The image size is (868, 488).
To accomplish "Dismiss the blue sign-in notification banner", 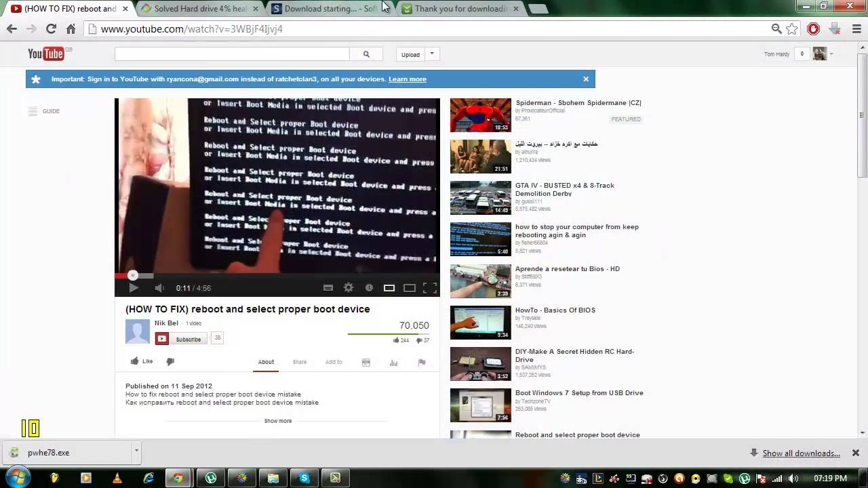I will (x=586, y=79).
